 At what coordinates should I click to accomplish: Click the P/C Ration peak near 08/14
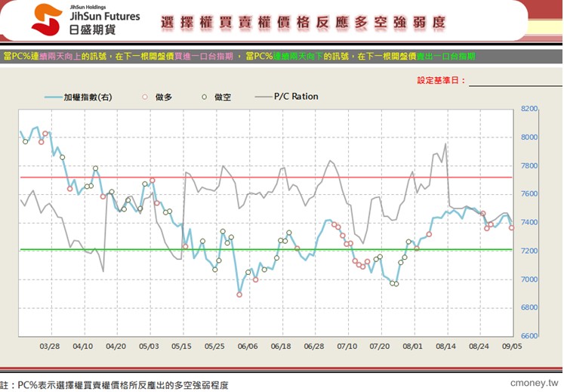tap(445, 144)
